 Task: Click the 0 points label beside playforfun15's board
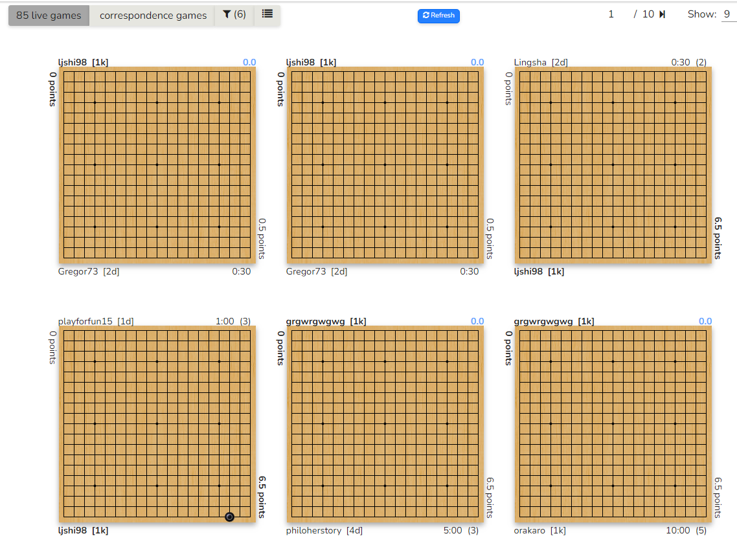coord(52,347)
